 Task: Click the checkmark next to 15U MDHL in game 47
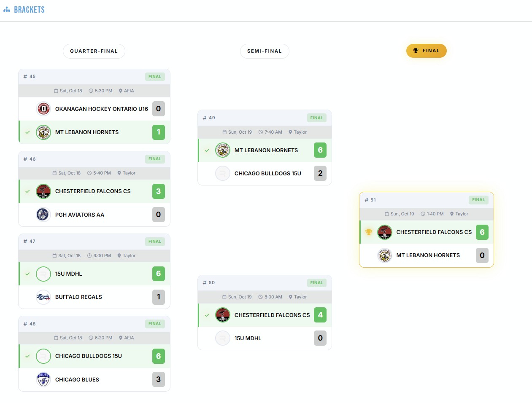(27, 274)
